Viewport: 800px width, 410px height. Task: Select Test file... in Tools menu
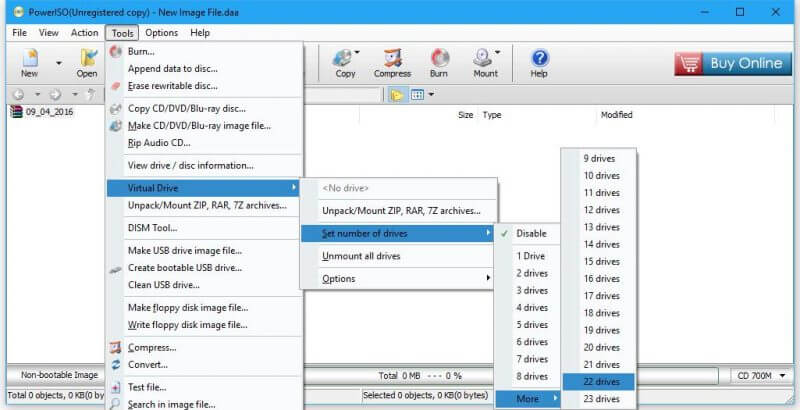205,387
